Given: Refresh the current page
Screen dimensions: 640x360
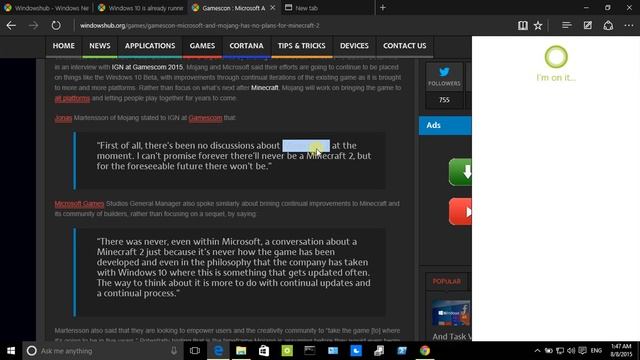Looking at the screenshot, I should tap(56, 25).
